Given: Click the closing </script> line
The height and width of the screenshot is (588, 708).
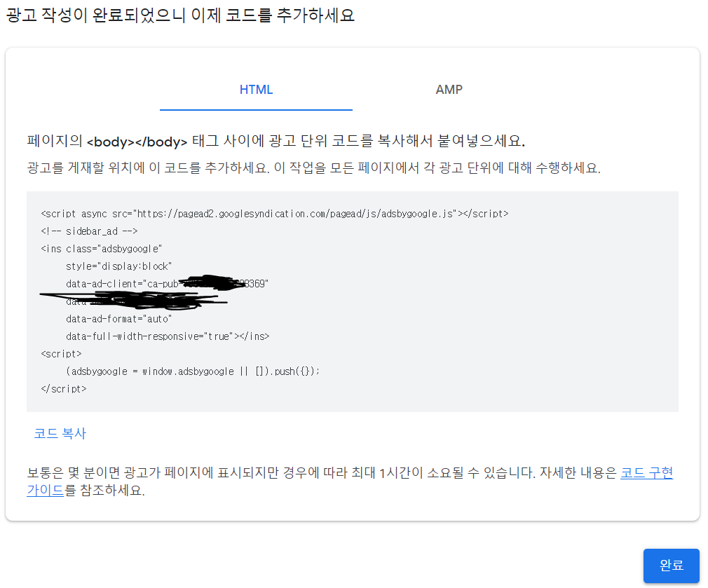Looking at the screenshot, I should tap(64, 389).
